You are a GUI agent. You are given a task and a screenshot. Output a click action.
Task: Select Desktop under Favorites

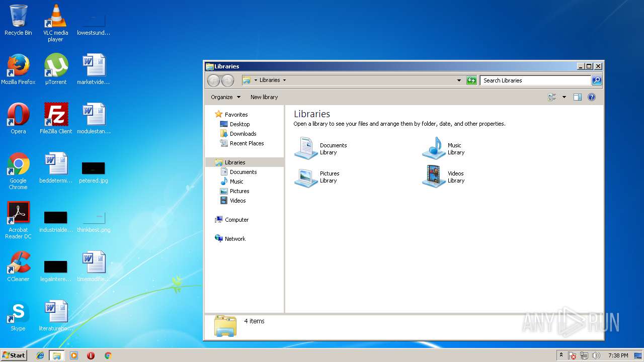(x=234, y=124)
